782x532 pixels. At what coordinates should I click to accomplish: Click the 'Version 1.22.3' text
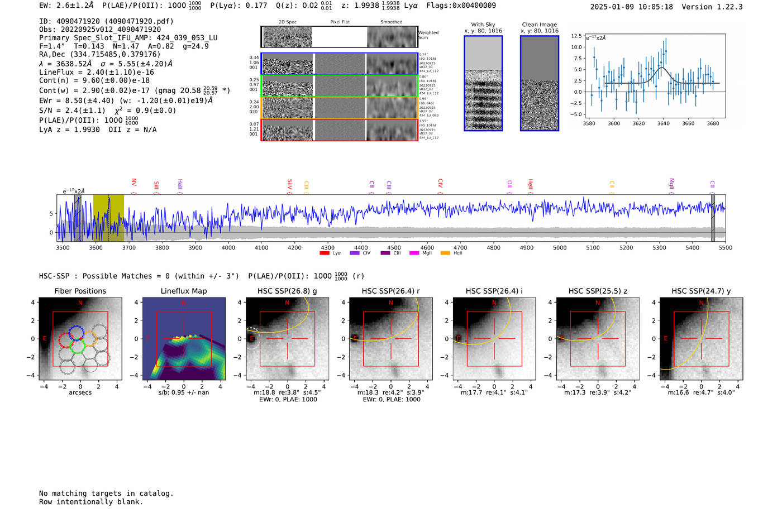point(712,7)
